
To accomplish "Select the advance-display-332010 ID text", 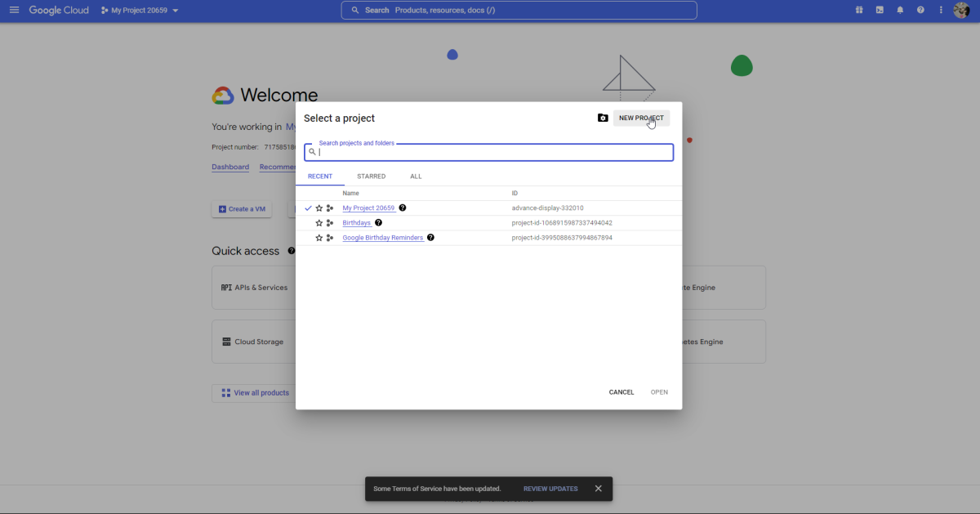I will [547, 208].
